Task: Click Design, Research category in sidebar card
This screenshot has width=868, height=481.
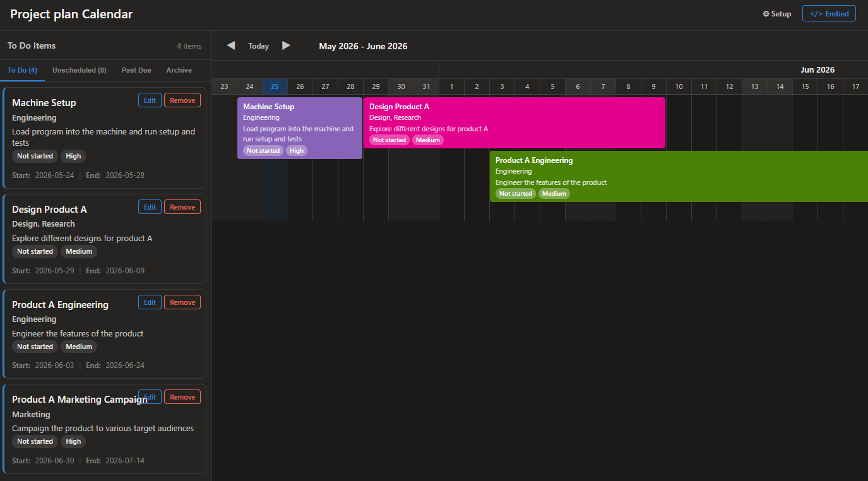Action: (44, 224)
